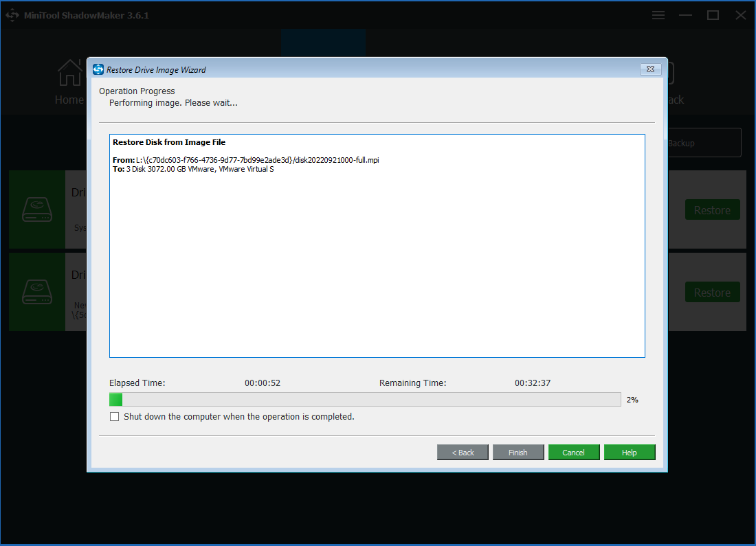
Task: Close the Restore Drive Image Wizard dialog
Action: click(x=650, y=69)
